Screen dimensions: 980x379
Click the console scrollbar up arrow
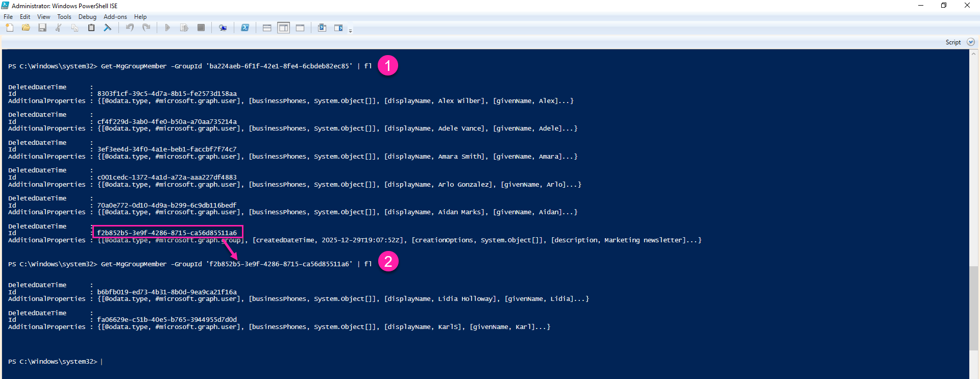pyautogui.click(x=974, y=54)
